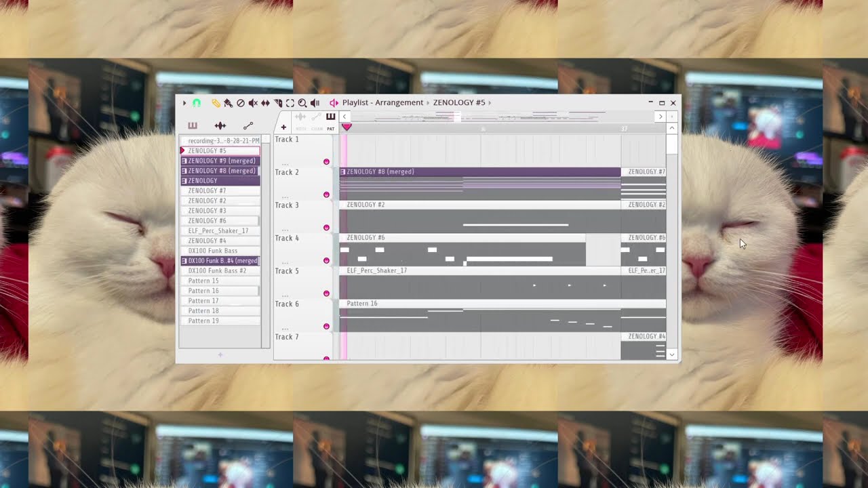The image size is (868, 488).
Task: Select the Zoom magnifier tool
Action: coord(302,103)
